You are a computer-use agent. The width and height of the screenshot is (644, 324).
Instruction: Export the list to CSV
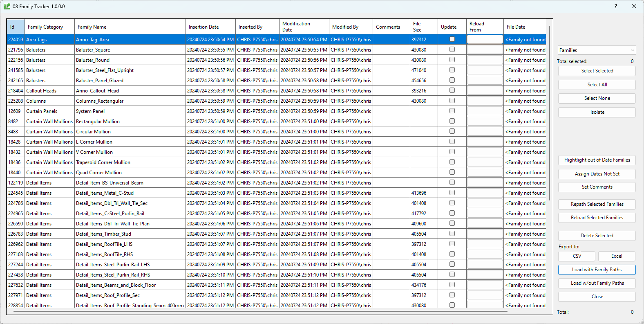[x=577, y=256]
